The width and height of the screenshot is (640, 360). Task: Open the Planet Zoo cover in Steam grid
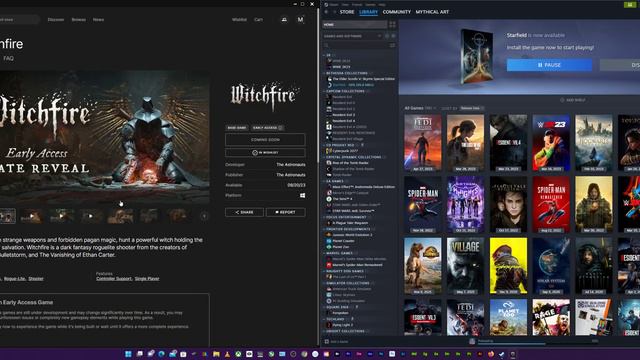click(508, 317)
